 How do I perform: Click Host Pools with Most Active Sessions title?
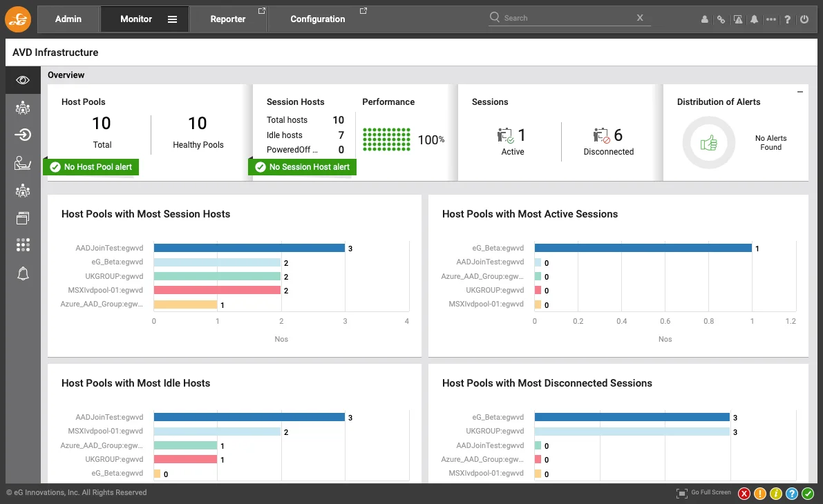(530, 214)
